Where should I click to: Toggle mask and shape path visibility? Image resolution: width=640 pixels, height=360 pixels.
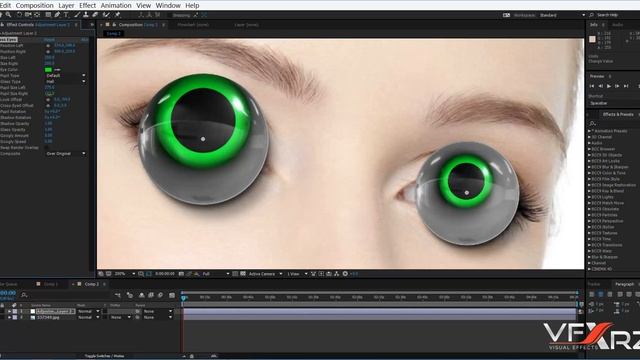click(x=149, y=274)
